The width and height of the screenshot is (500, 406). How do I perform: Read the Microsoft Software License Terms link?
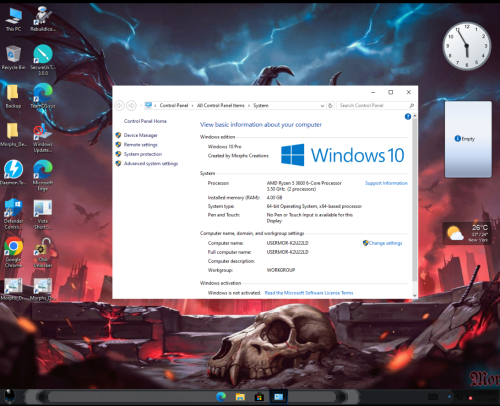pos(309,293)
